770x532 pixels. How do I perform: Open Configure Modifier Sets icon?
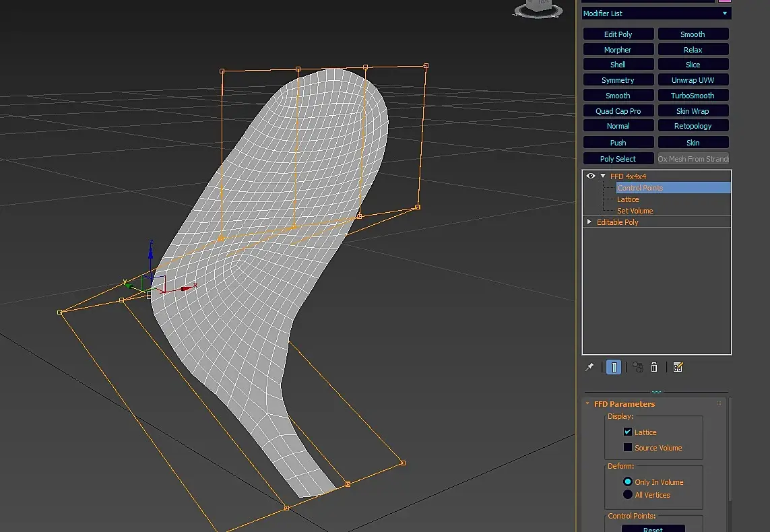(678, 367)
